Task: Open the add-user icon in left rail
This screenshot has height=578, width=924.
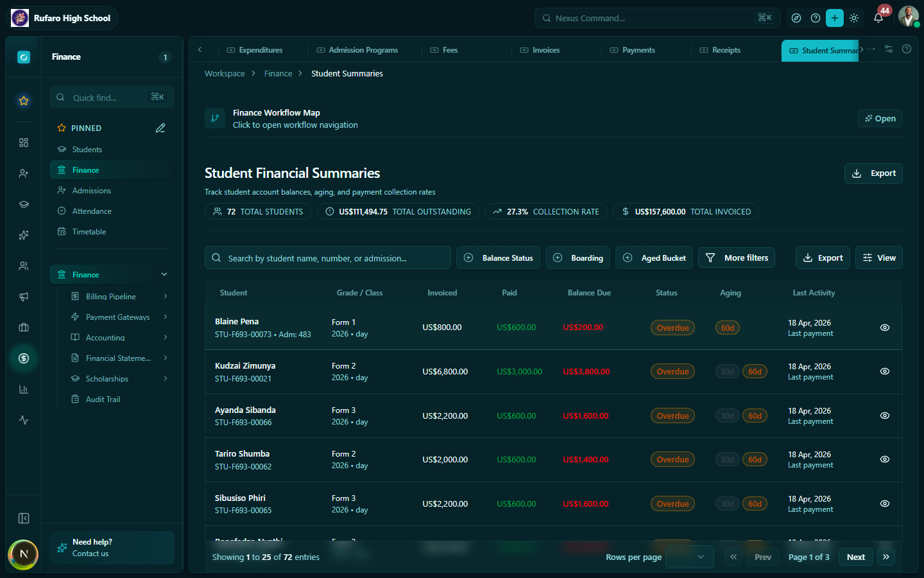Action: point(24,173)
